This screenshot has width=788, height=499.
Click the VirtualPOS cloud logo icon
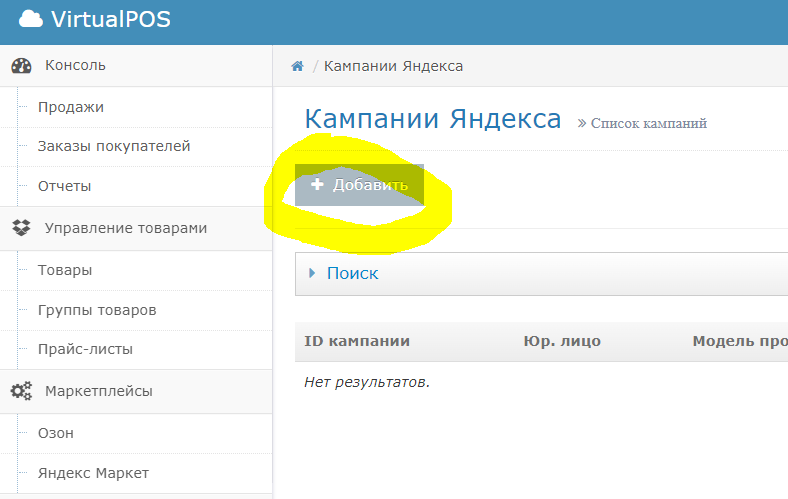31,19
